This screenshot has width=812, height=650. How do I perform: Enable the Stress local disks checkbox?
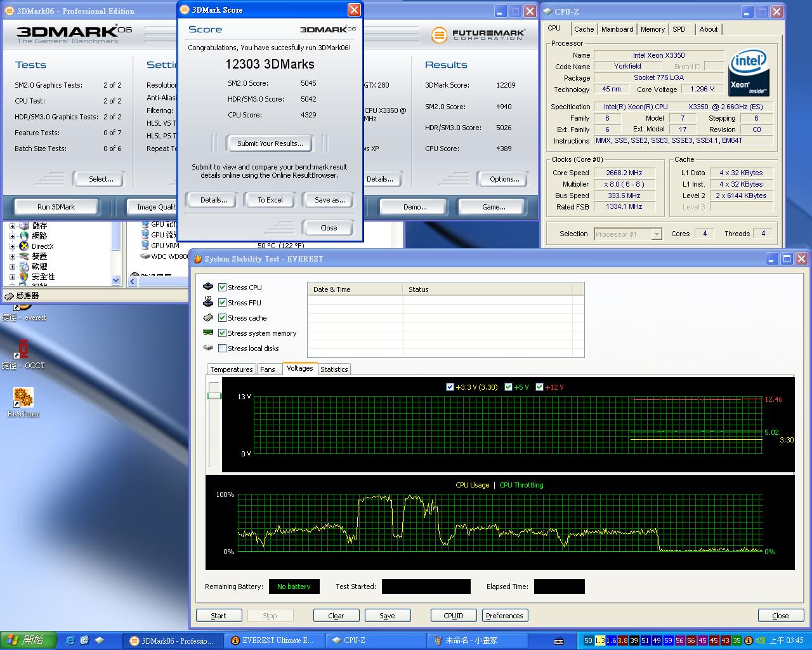(x=222, y=348)
